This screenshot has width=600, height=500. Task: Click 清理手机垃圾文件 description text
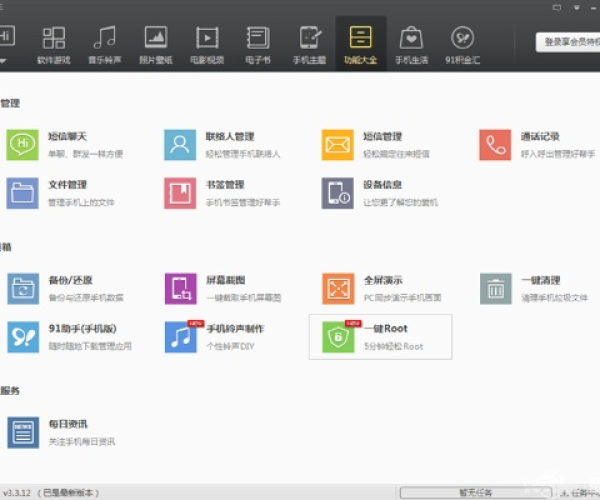click(x=555, y=298)
